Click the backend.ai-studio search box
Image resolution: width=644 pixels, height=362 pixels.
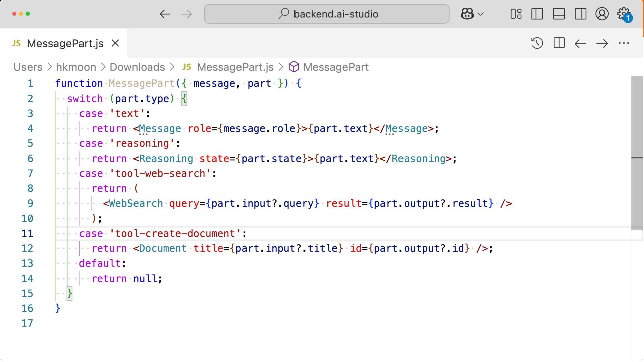tap(326, 14)
